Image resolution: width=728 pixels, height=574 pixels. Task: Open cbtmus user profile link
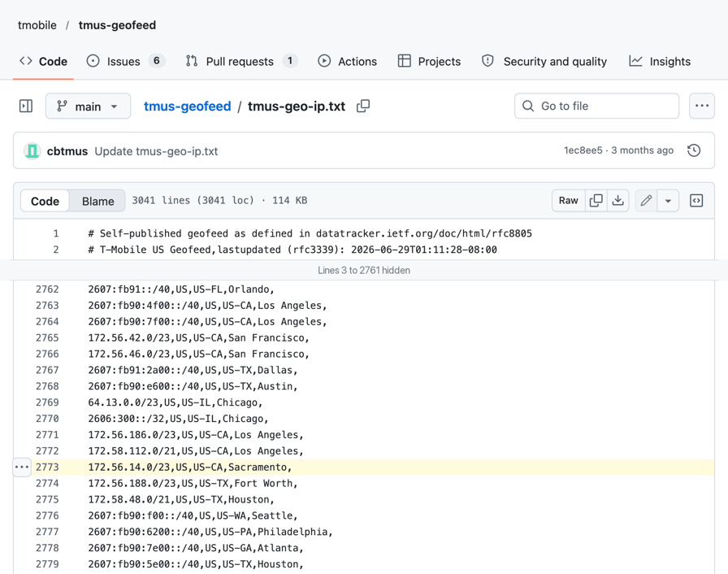click(67, 151)
